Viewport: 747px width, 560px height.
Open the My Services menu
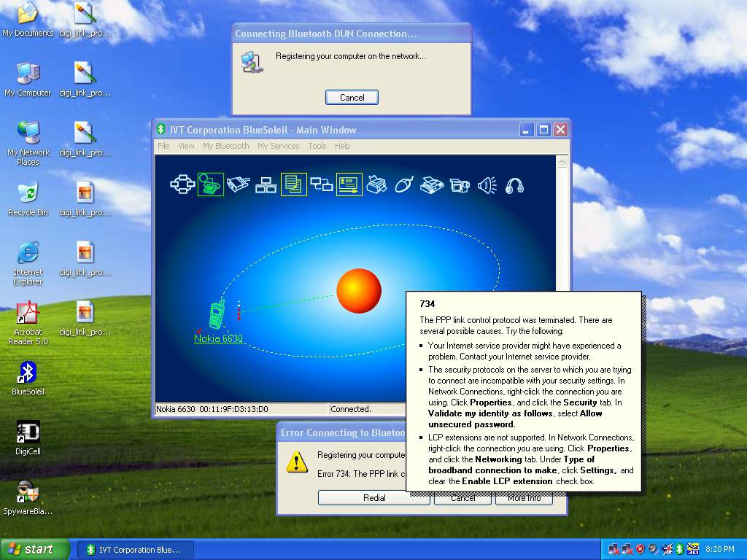pos(278,146)
